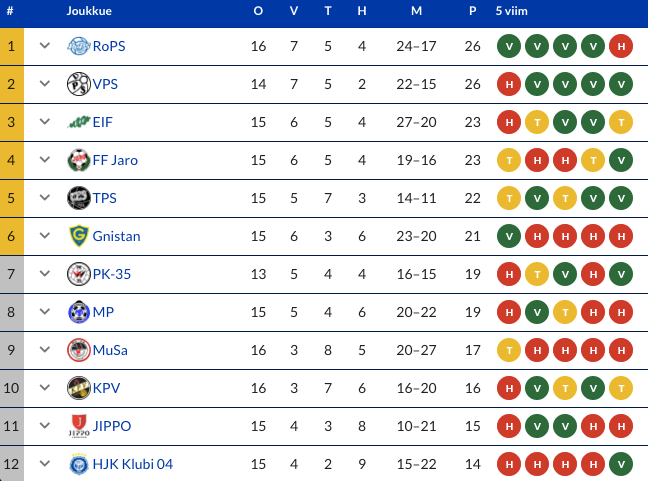This screenshot has height=481, width=648.
Task: Click RoPS's latest red H result badge
Action: click(621, 46)
